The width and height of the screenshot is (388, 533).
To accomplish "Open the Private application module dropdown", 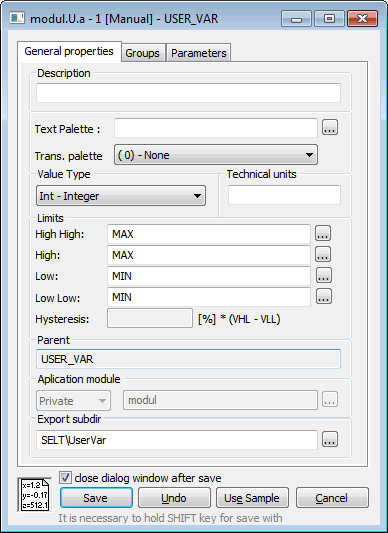I will point(73,401).
